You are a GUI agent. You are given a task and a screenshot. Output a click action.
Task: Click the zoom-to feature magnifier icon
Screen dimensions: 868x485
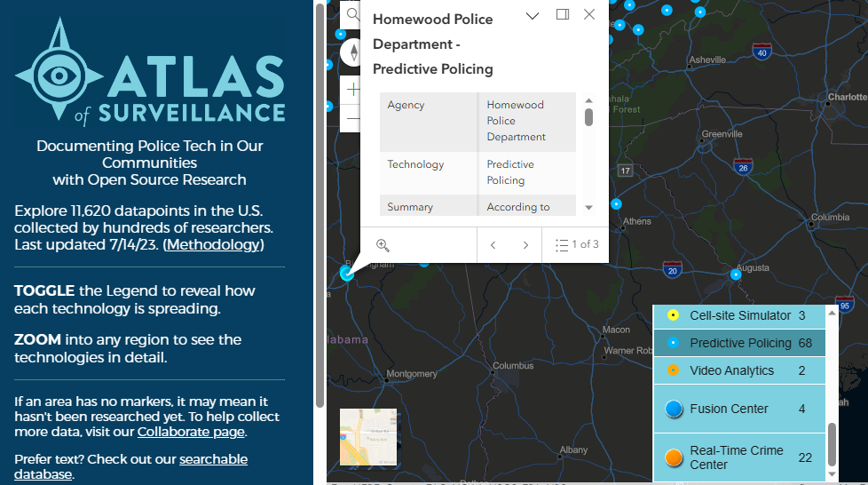coord(383,245)
